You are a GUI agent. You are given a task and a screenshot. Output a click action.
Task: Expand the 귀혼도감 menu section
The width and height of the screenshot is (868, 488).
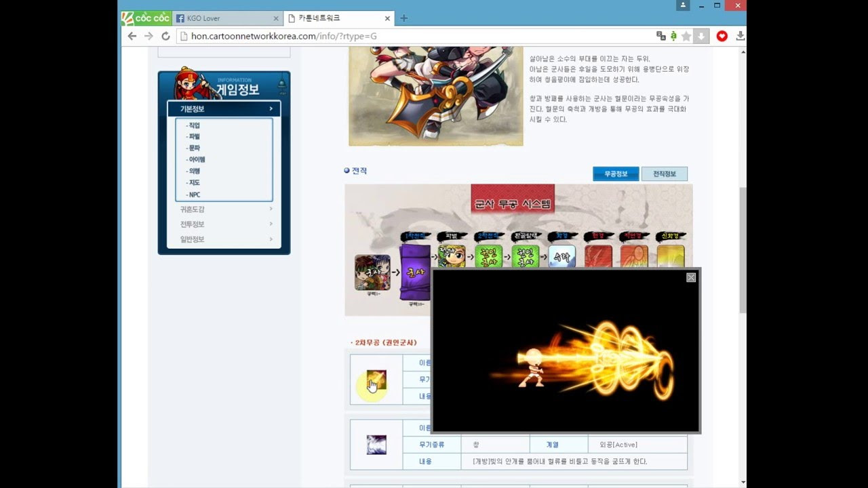point(224,209)
